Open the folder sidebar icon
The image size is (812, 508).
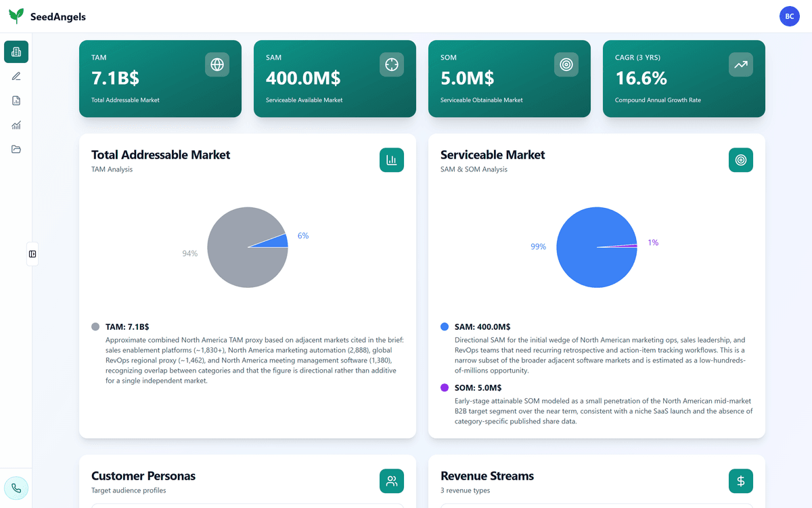16,149
